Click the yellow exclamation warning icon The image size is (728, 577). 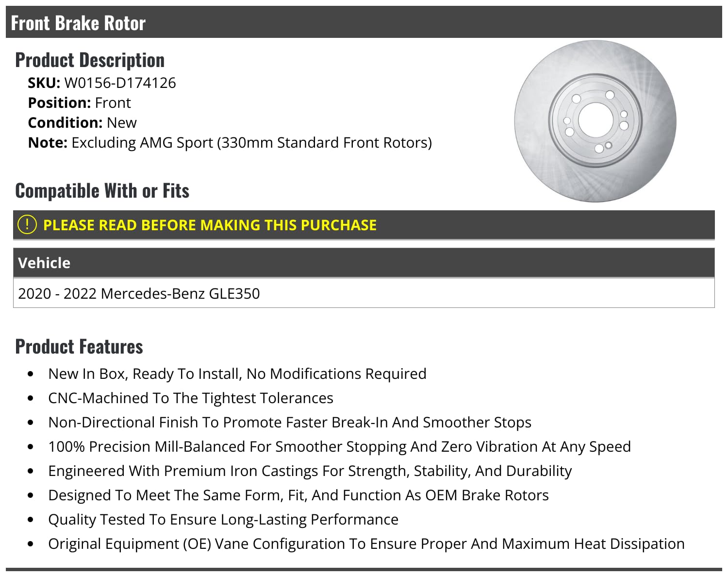click(x=27, y=224)
